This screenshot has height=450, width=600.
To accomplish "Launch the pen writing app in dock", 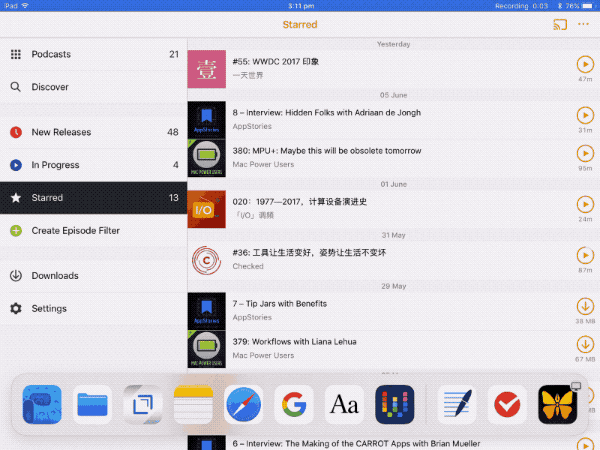I will click(x=457, y=404).
